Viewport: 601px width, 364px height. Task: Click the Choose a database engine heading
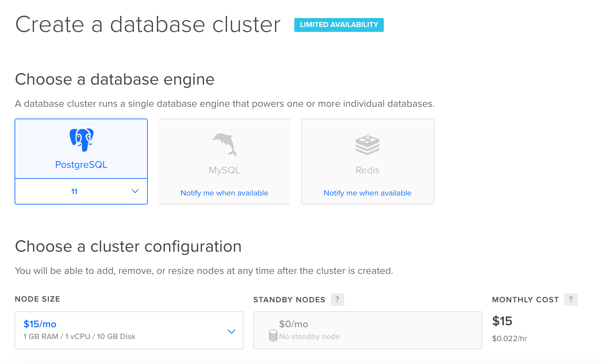coord(115,79)
